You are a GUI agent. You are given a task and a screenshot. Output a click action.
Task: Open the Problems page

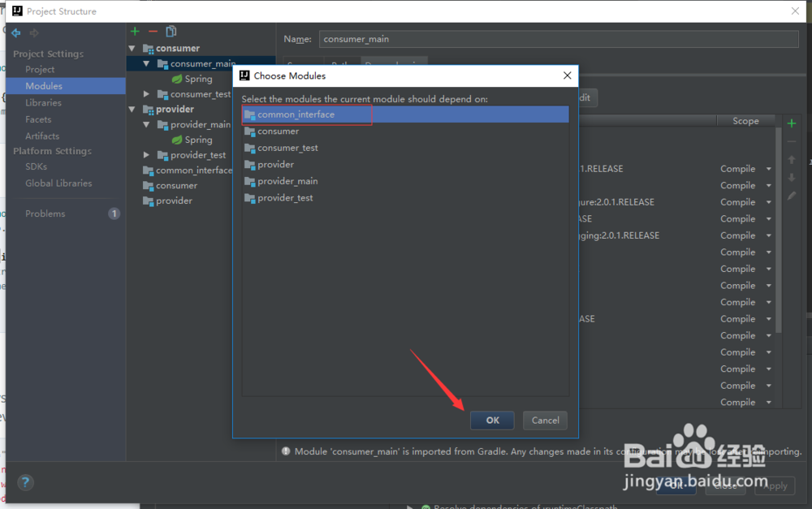tap(45, 214)
